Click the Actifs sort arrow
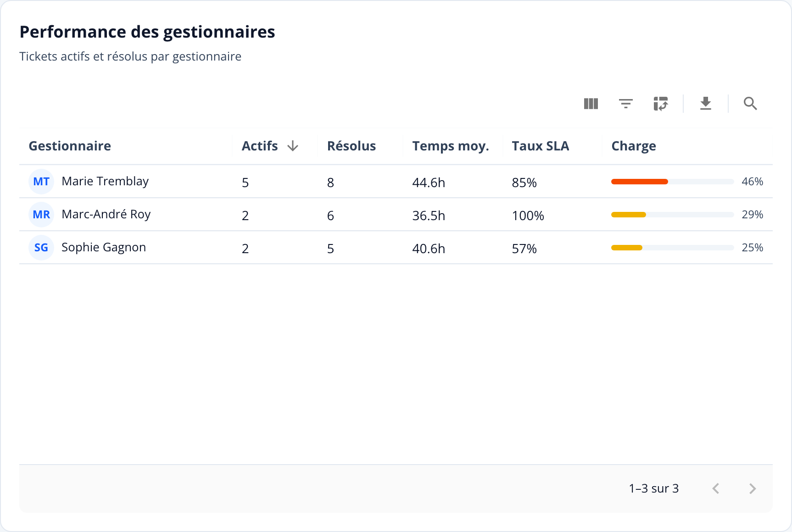 [x=293, y=146]
